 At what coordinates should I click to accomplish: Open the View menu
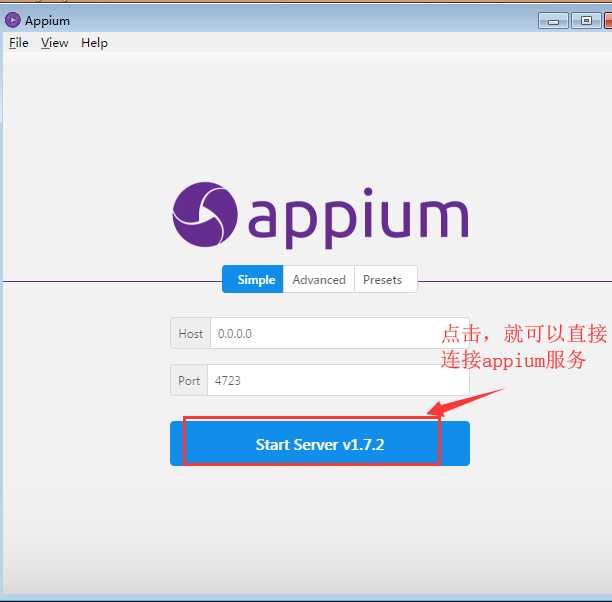click(x=55, y=43)
